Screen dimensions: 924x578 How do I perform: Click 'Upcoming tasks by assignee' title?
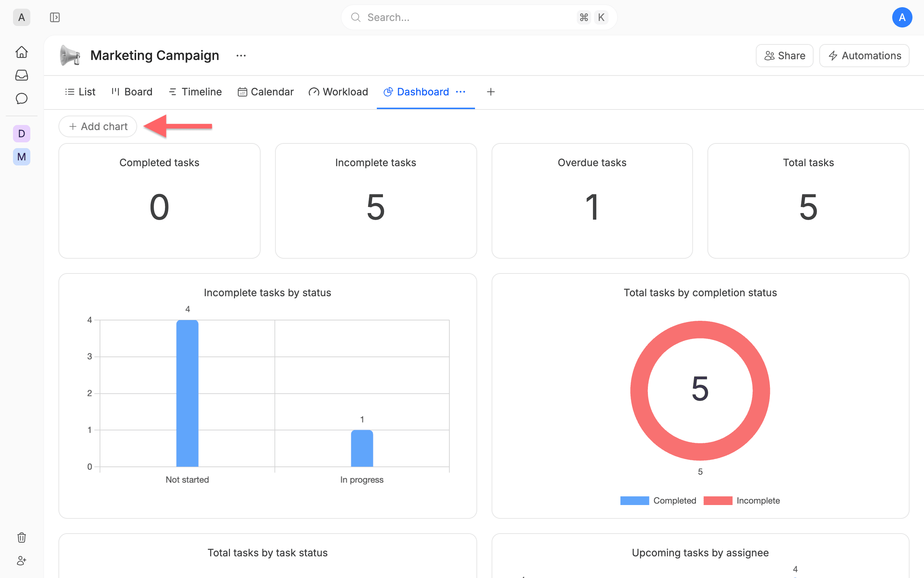click(x=700, y=553)
